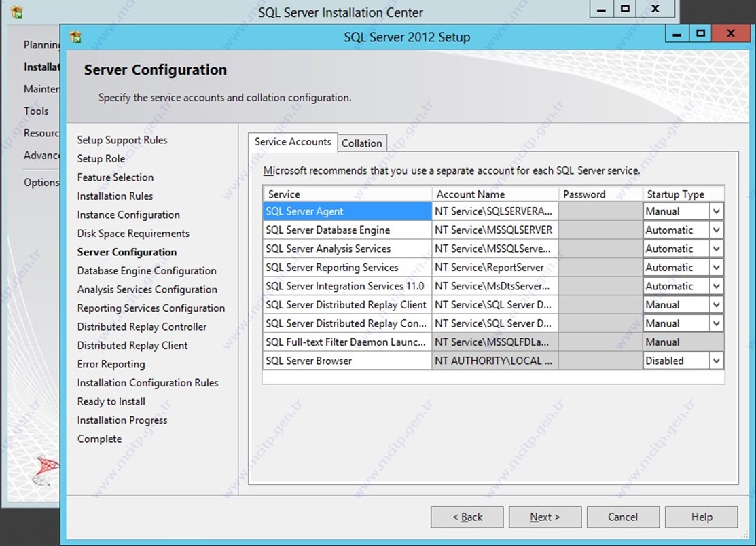Select the SQL Server Browser service row
756x546 pixels.
pyautogui.click(x=347, y=361)
